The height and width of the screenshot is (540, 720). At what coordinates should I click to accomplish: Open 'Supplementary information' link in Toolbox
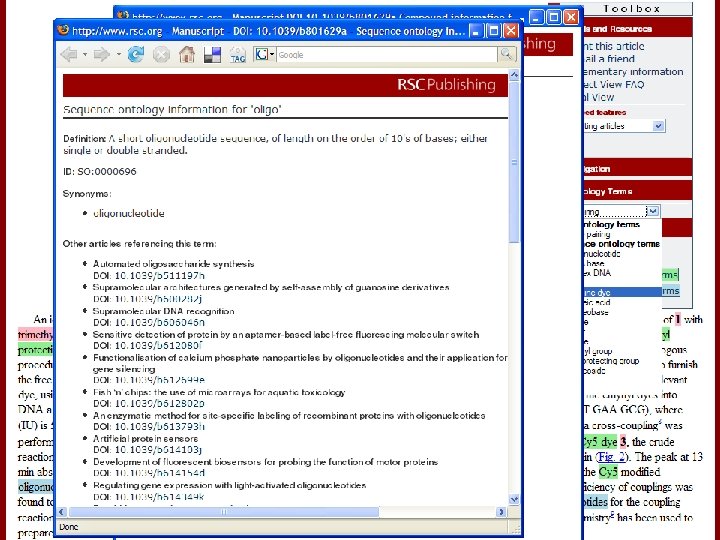[x=633, y=72]
